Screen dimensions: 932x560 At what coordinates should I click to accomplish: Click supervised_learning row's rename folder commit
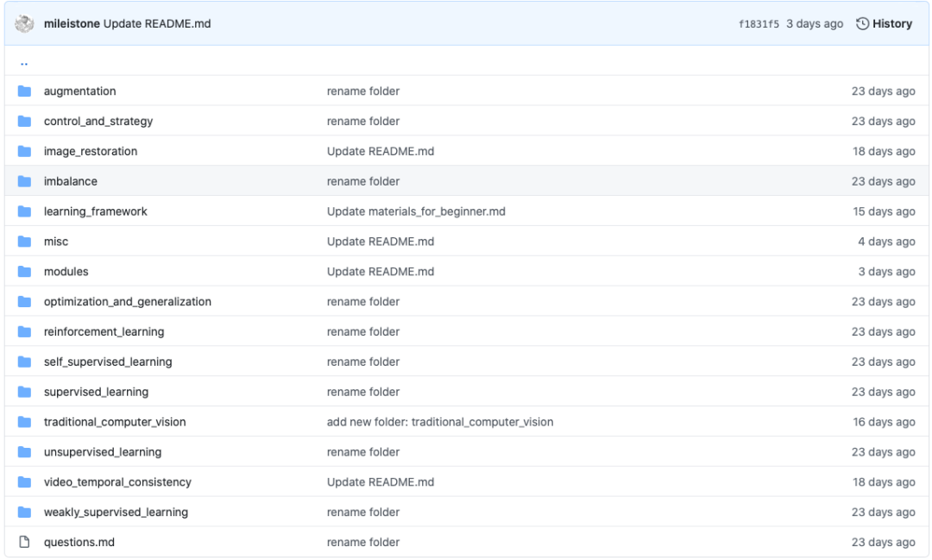coord(363,392)
